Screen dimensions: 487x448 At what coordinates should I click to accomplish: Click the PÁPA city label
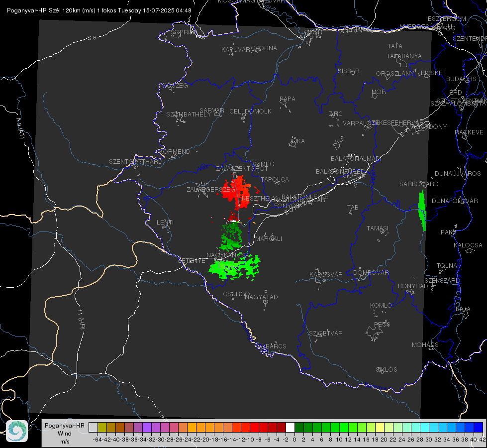288,99
